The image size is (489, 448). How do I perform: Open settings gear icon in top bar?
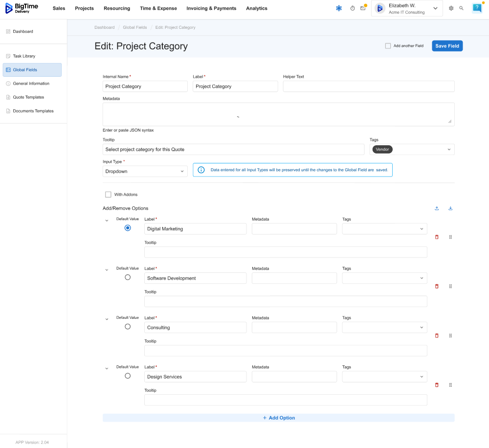pos(451,8)
